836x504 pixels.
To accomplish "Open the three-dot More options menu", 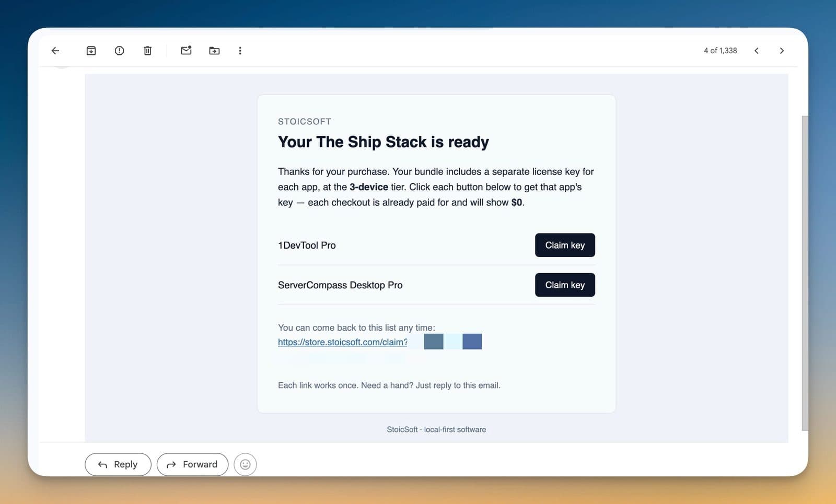I will point(240,51).
